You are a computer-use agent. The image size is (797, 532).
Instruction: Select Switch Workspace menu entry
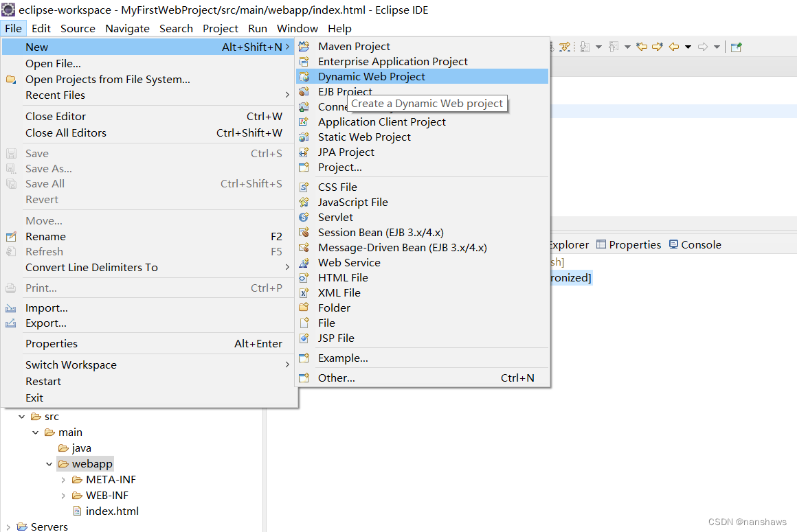pos(148,365)
